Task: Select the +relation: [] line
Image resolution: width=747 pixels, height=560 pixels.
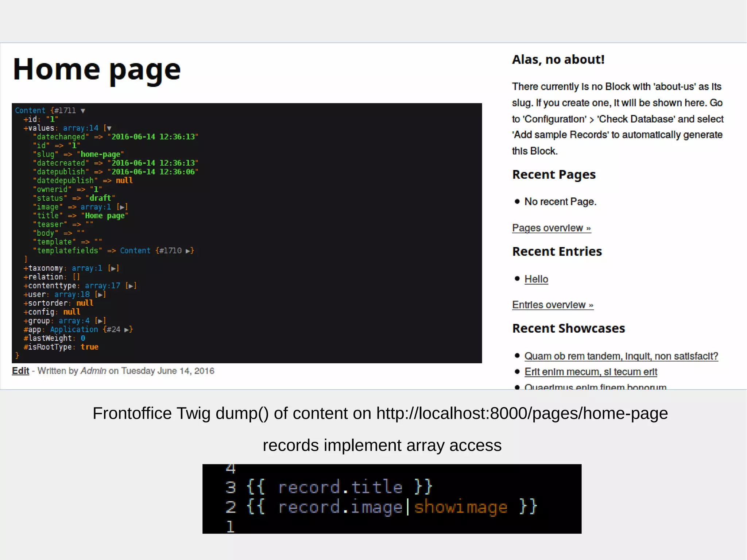Action: pyautogui.click(x=51, y=277)
